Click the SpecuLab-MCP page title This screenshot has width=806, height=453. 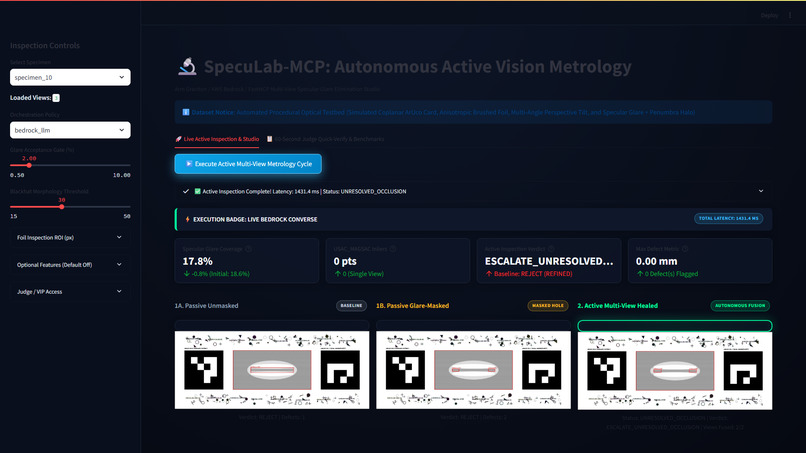pos(417,67)
